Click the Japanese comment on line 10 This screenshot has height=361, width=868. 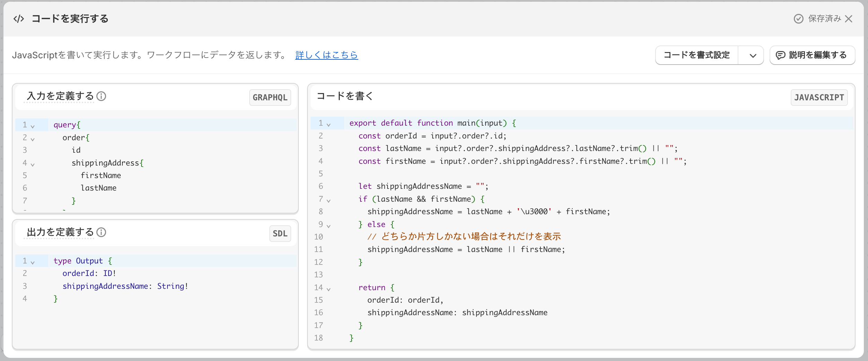[x=464, y=237]
